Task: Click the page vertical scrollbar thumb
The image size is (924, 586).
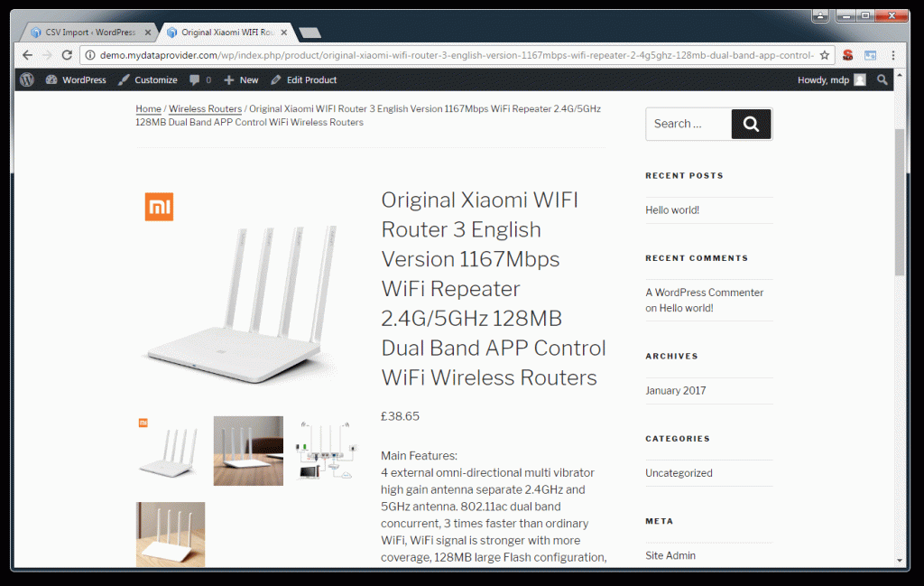Action: point(900,201)
